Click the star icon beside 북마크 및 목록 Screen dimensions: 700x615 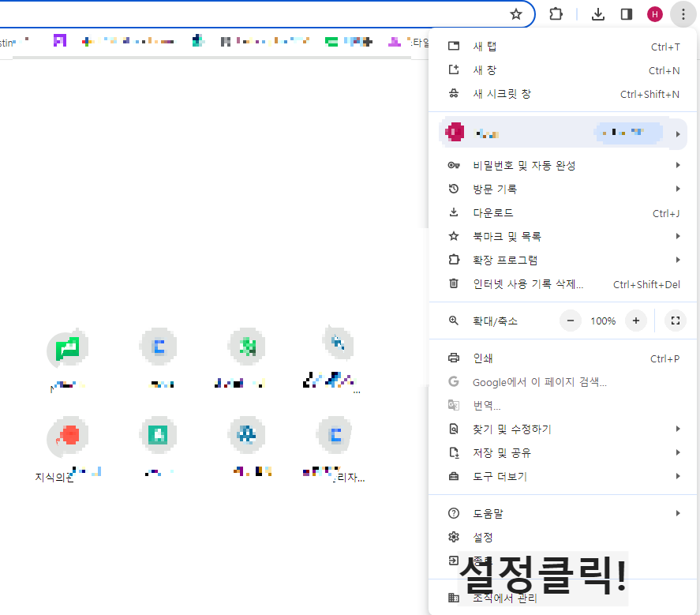point(454,236)
